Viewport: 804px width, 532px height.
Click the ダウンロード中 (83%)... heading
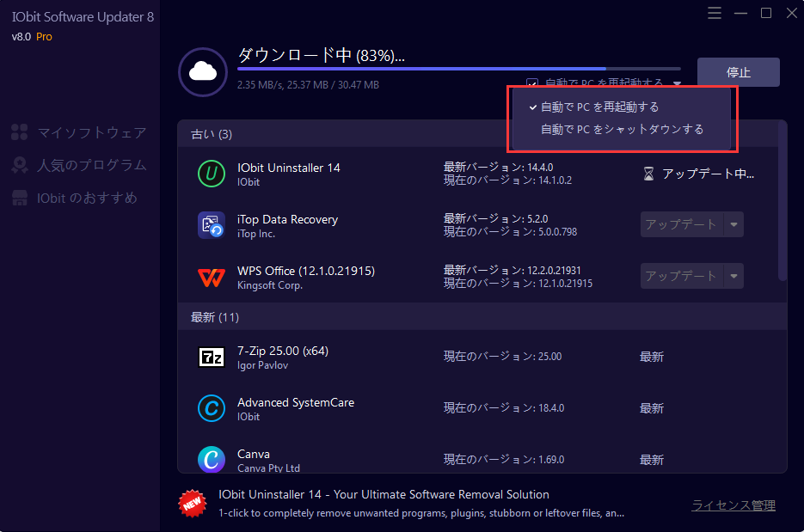322,55
